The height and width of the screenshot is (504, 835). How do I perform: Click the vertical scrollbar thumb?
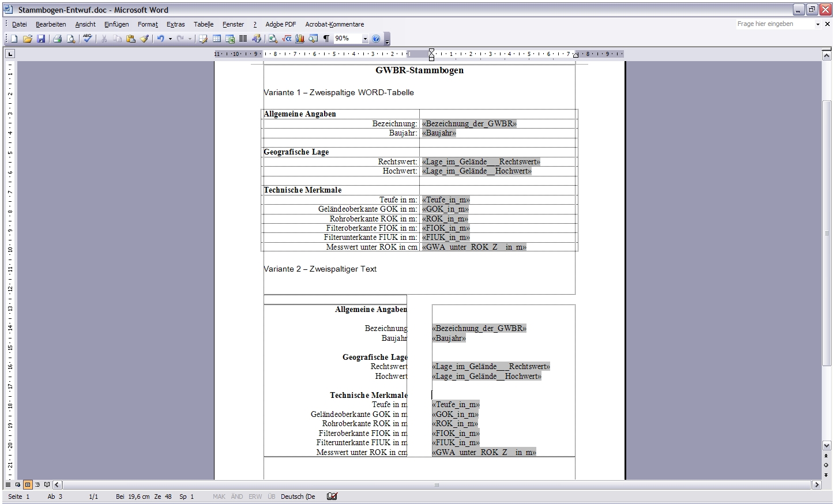point(826,232)
